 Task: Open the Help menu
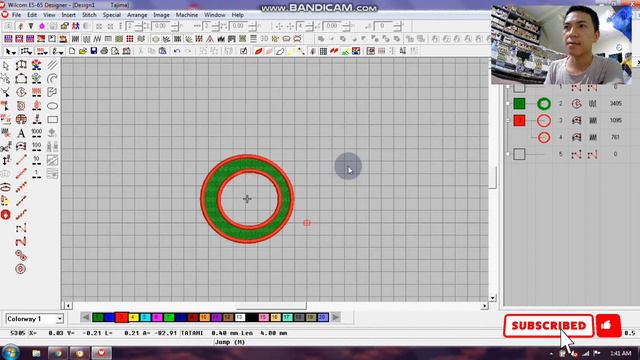click(x=238, y=15)
